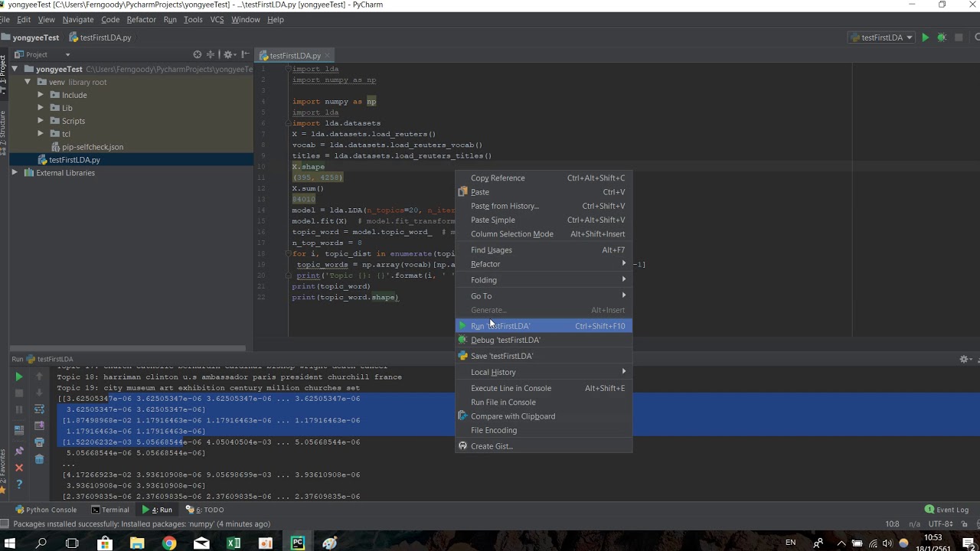The image size is (980, 551).
Task: Open the VCS menu
Action: pos(217,19)
